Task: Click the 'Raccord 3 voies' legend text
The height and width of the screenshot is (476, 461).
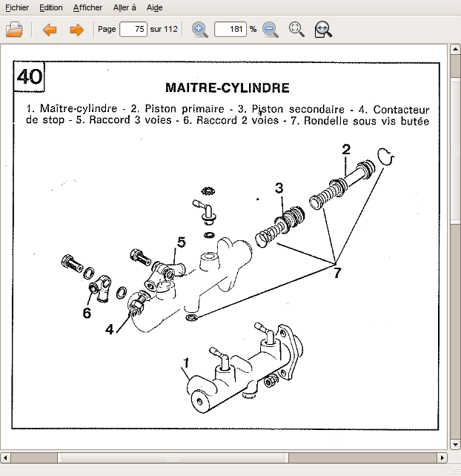Action: pyautogui.click(x=130, y=120)
